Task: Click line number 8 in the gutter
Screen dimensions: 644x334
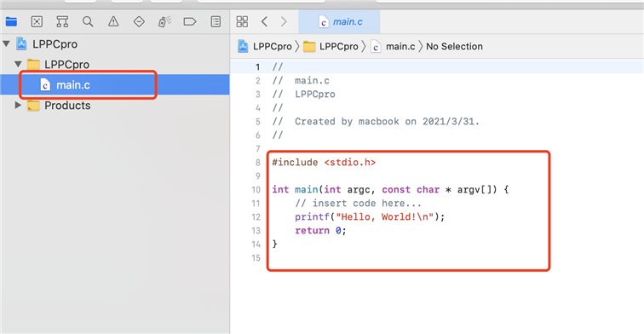Action: click(x=257, y=162)
